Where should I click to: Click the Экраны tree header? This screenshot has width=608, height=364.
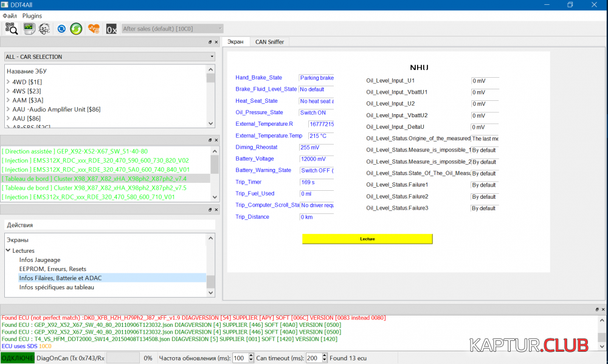[x=18, y=240]
